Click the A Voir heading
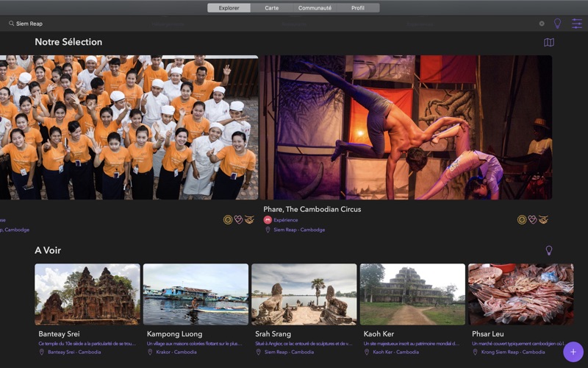This screenshot has height=368, width=588. click(48, 250)
